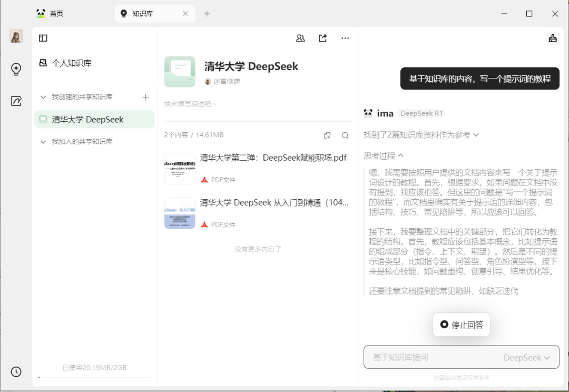Open the lightbulb icon in the left rail

(x=16, y=69)
